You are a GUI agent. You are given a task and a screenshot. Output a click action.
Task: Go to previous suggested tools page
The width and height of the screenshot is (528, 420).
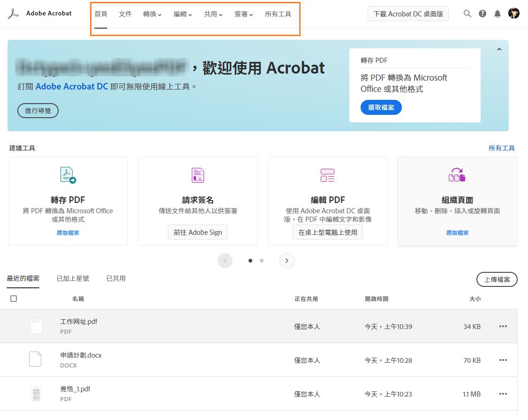coord(225,261)
